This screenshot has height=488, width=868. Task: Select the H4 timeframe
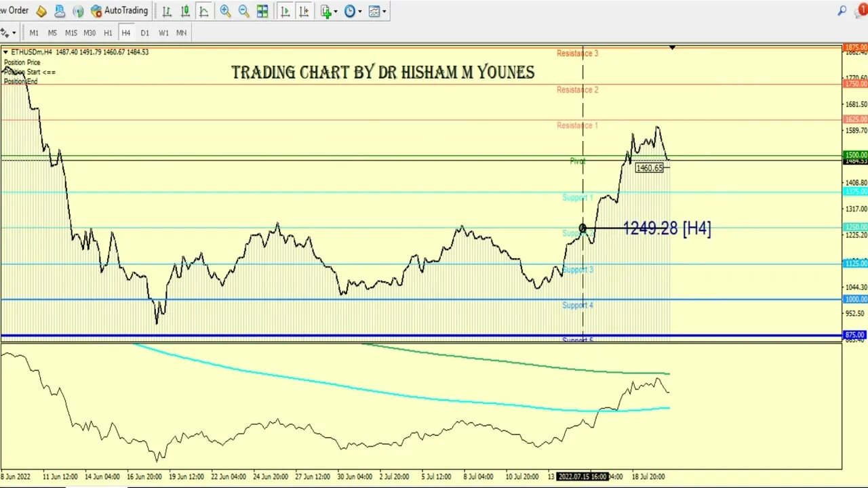click(126, 33)
